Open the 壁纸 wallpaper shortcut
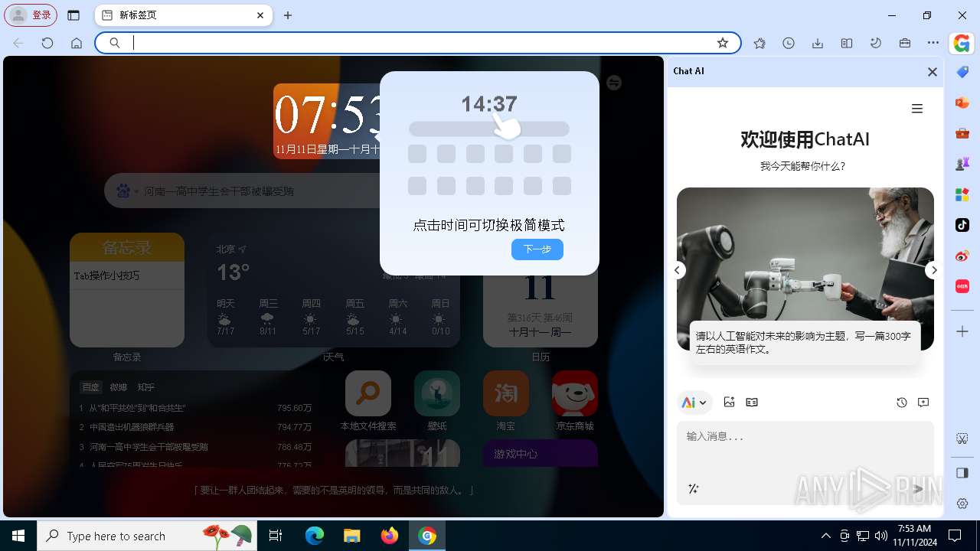 tap(437, 394)
